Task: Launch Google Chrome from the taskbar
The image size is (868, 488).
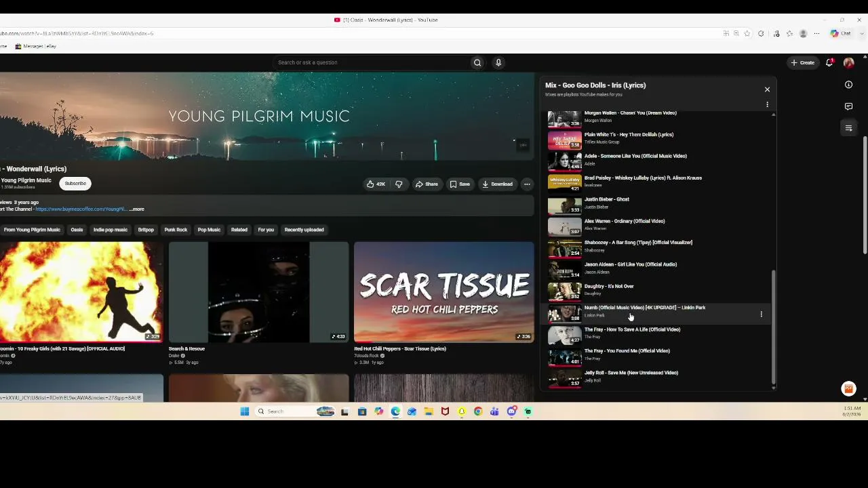Action: click(478, 411)
